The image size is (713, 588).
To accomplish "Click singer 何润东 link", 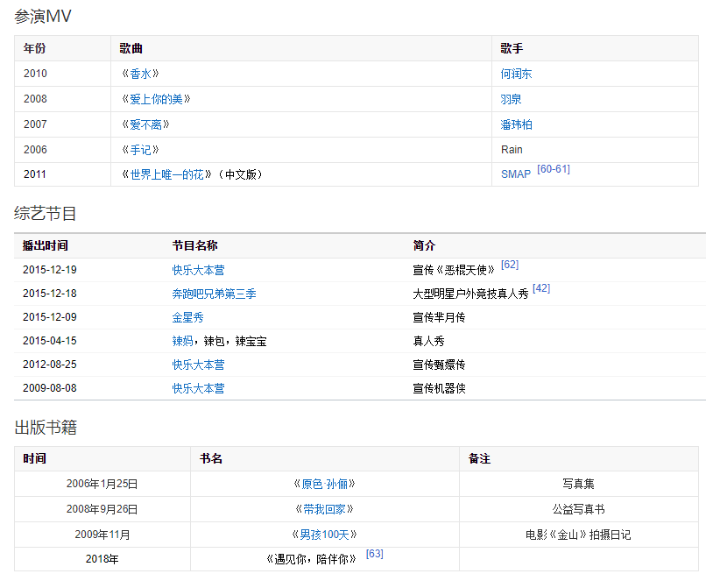I will (516, 74).
